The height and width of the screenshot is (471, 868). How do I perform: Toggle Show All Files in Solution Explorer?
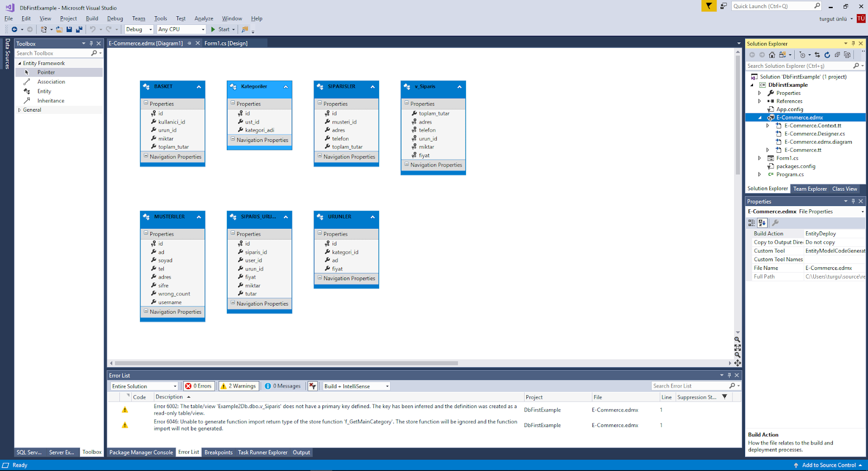pyautogui.click(x=847, y=55)
